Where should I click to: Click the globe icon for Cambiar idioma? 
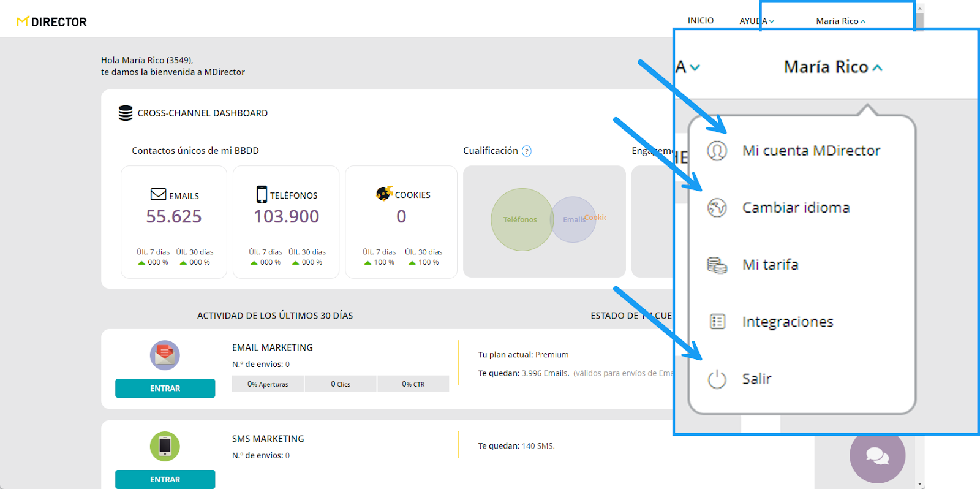click(717, 208)
